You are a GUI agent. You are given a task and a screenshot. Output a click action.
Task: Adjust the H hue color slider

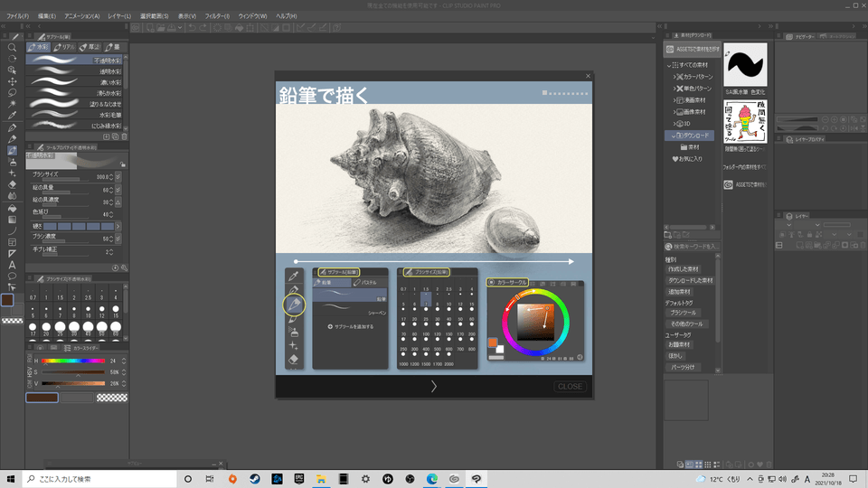point(73,361)
